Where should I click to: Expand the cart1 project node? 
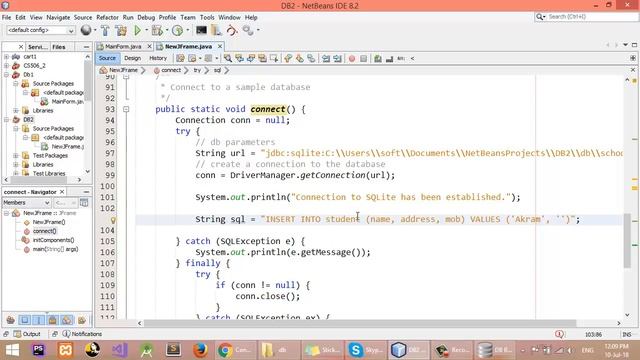point(7,57)
